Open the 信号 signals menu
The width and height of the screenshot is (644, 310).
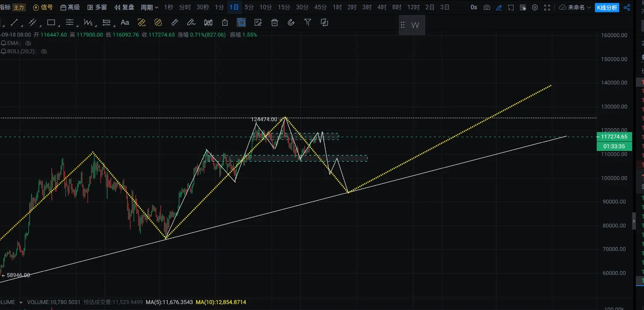coord(43,7)
